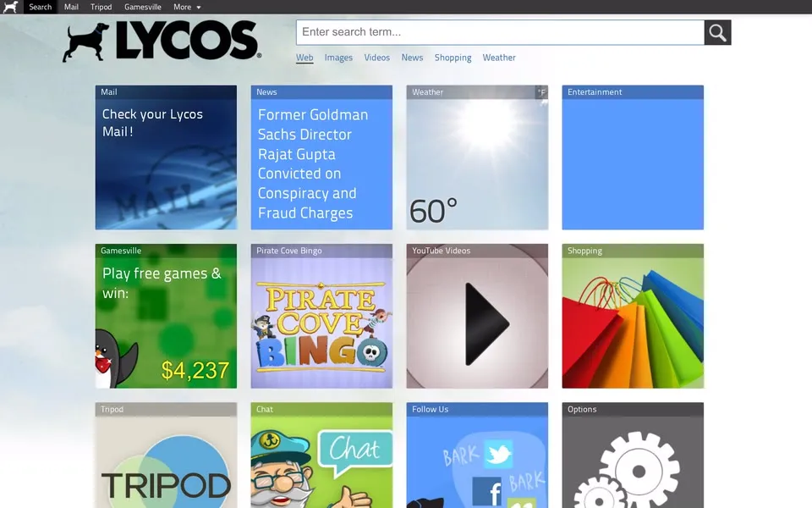Toggle the °F unit on Weather tile
This screenshot has width=812, height=508.
[541, 92]
